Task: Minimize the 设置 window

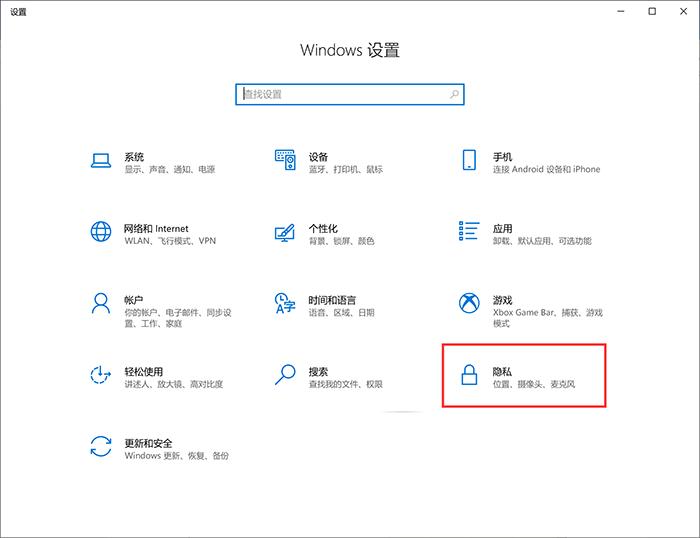Action: pos(621,11)
